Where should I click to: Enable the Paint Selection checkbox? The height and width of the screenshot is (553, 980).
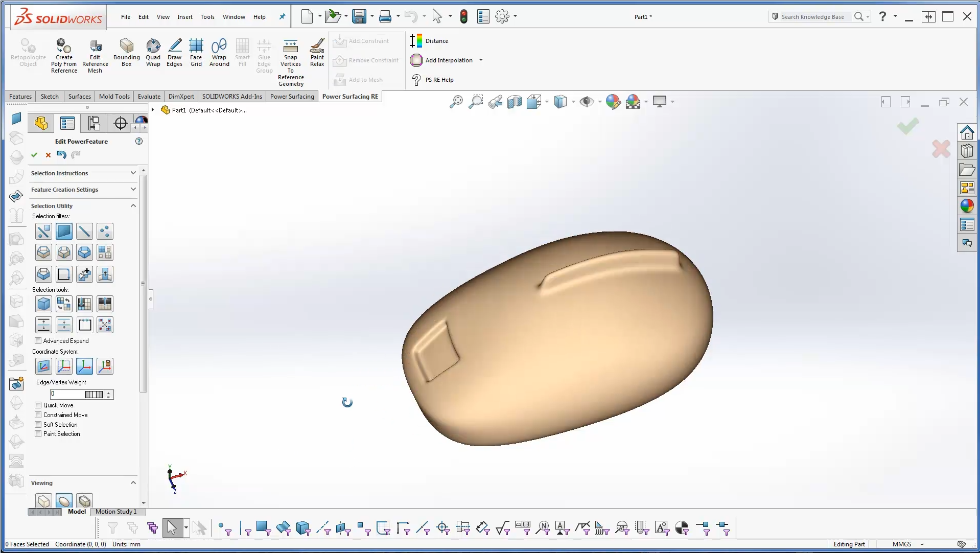38,434
